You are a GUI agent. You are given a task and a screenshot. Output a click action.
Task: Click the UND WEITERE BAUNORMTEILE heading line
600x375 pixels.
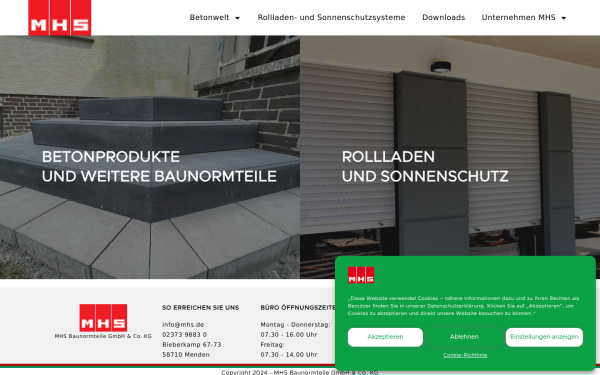[x=159, y=176]
